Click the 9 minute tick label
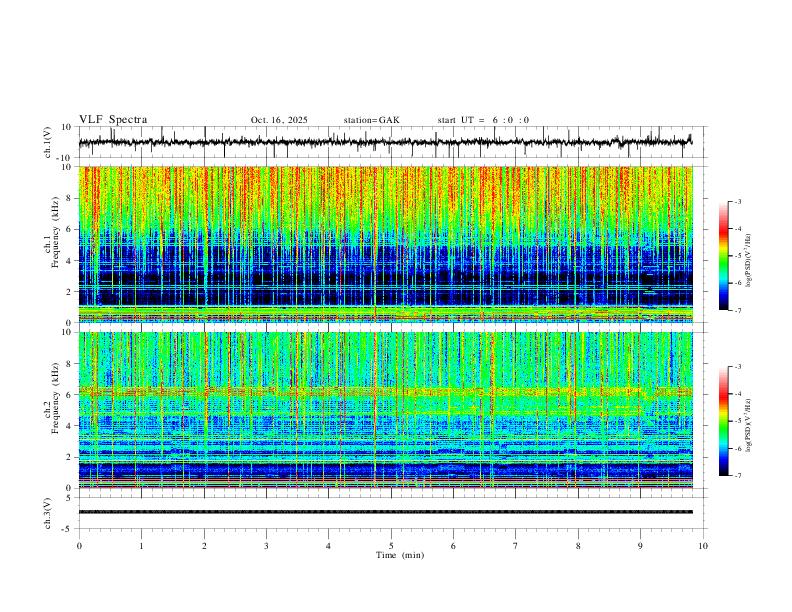The height and width of the screenshot is (612, 792). (x=640, y=546)
